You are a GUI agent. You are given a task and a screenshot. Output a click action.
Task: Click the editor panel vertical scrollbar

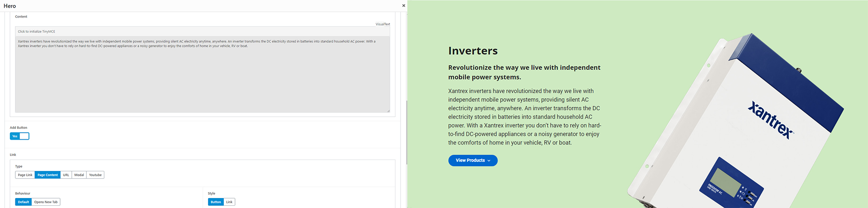406,132
